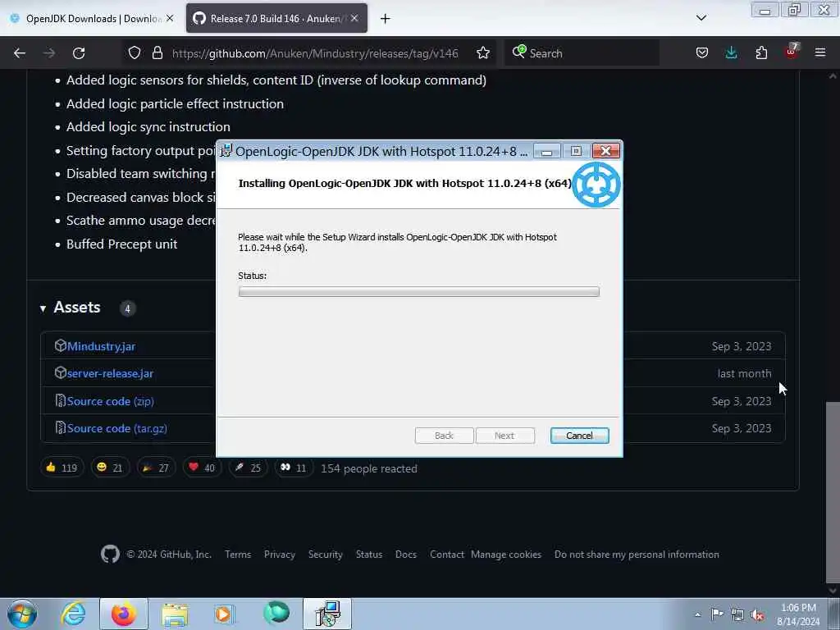
Task: Add the laugh reaction with 21
Action: (x=109, y=468)
